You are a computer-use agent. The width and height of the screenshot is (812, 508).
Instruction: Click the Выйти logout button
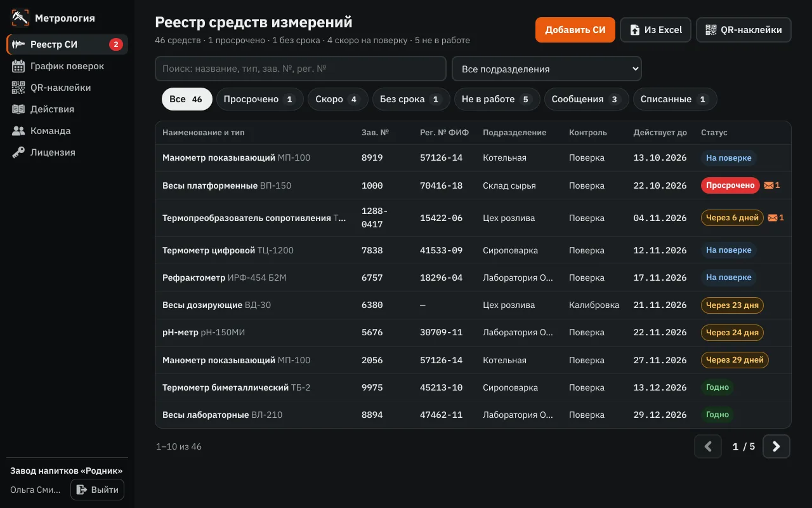97,490
